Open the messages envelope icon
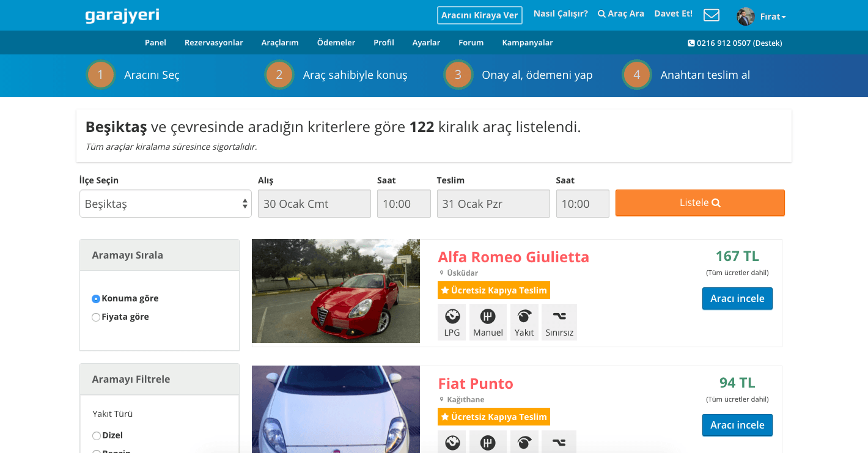 click(x=712, y=15)
